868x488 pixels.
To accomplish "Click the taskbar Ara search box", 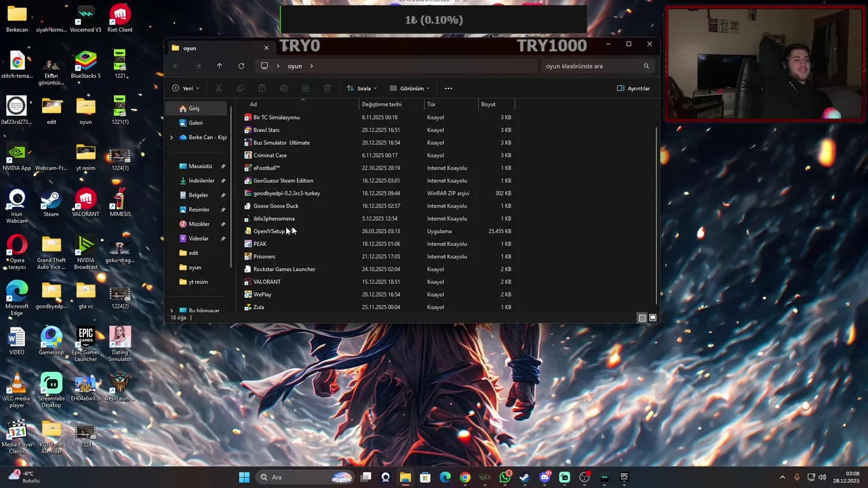I will (304, 477).
